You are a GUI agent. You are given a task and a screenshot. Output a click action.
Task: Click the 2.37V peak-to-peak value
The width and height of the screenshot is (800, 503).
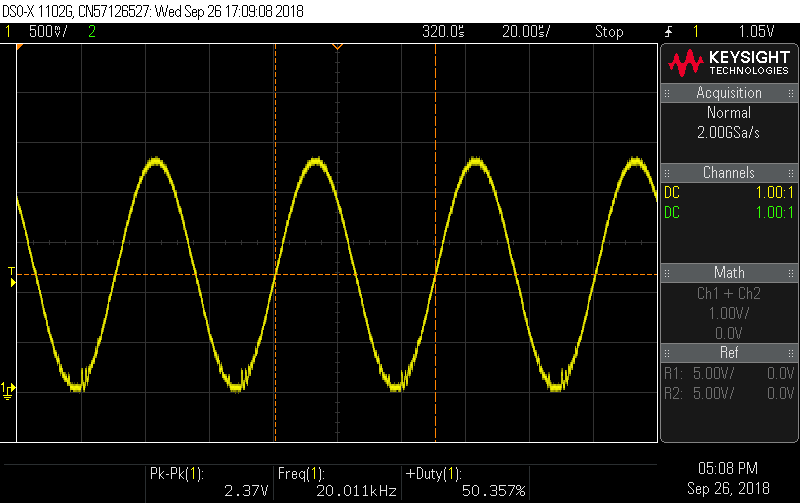coord(246,491)
